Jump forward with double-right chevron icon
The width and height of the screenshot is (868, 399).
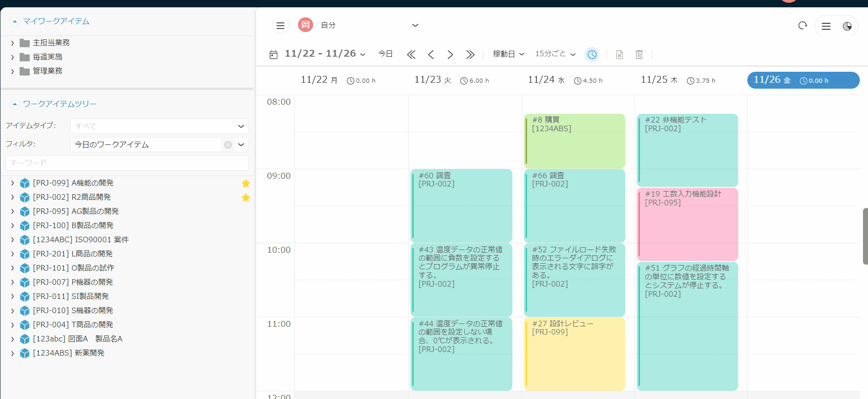tap(470, 54)
